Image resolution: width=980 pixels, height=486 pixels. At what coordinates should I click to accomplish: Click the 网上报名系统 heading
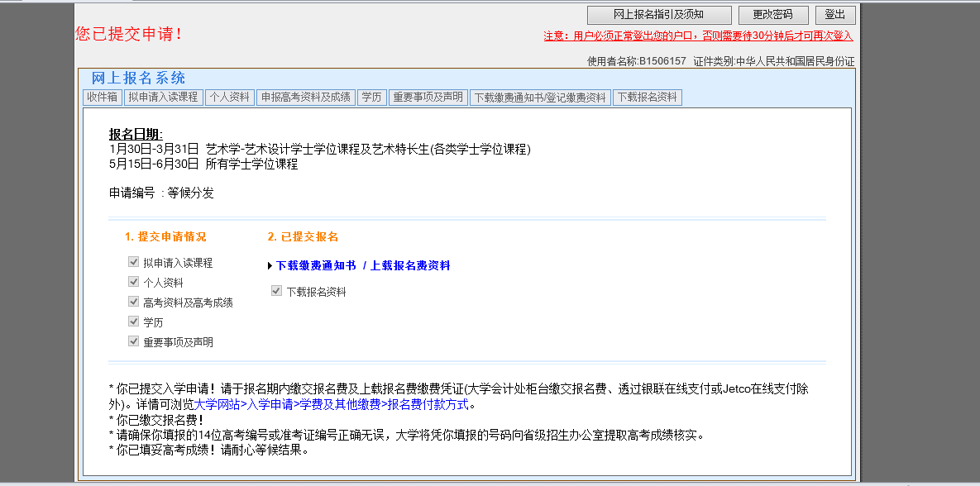tap(139, 78)
